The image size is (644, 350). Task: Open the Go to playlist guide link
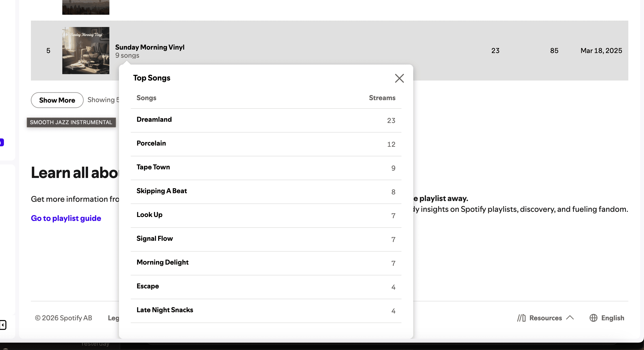click(66, 218)
